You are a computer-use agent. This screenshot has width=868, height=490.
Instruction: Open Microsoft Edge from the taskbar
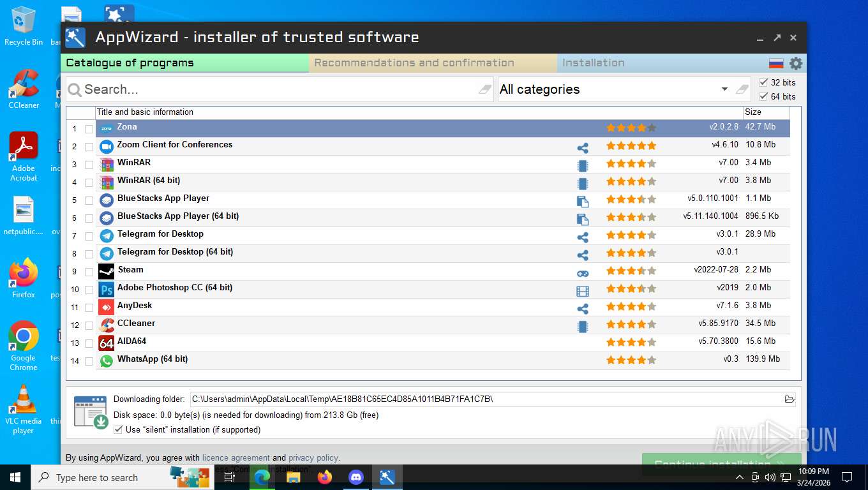pos(262,477)
